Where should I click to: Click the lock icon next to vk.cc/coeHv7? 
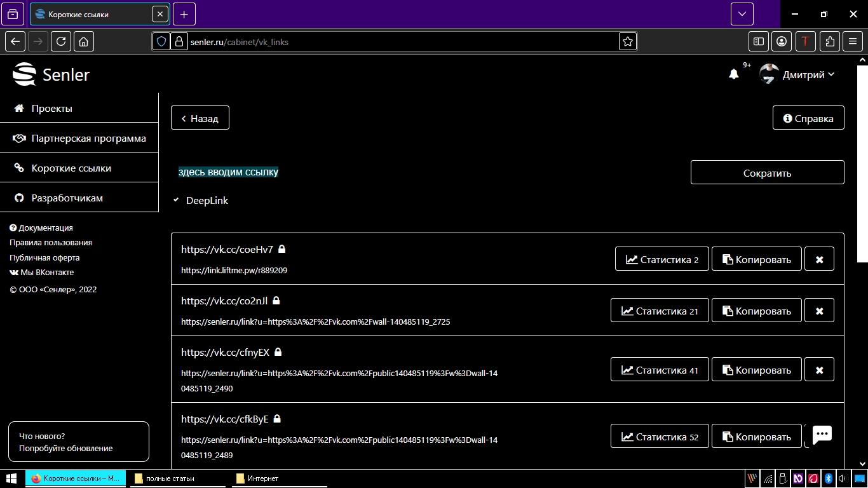[282, 249]
